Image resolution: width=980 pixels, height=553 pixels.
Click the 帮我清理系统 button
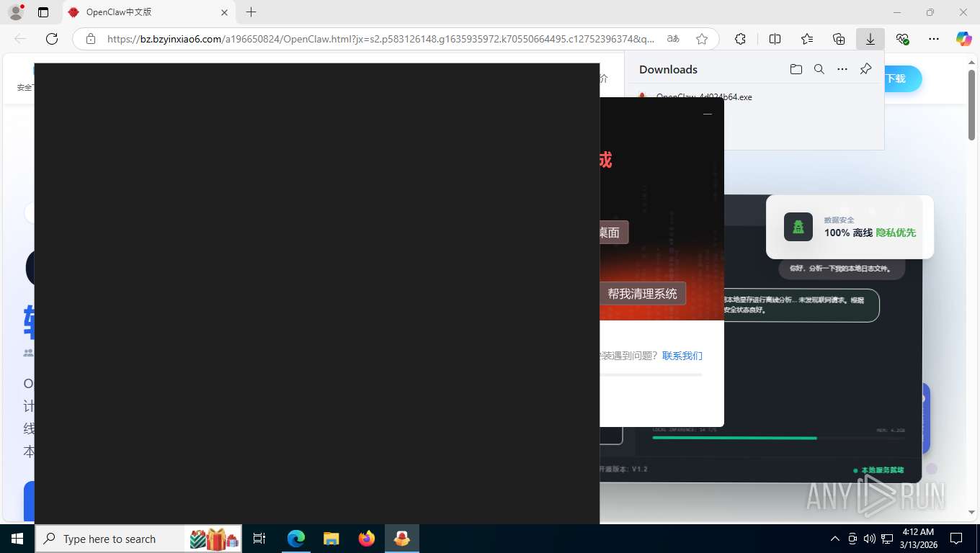coord(642,294)
